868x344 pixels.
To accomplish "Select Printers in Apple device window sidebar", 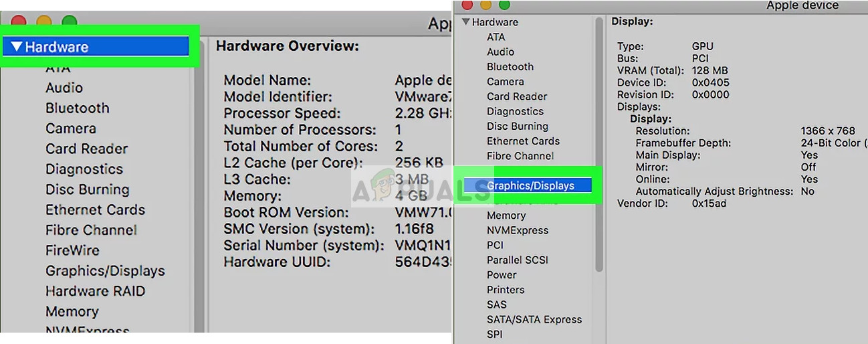I will click(506, 290).
